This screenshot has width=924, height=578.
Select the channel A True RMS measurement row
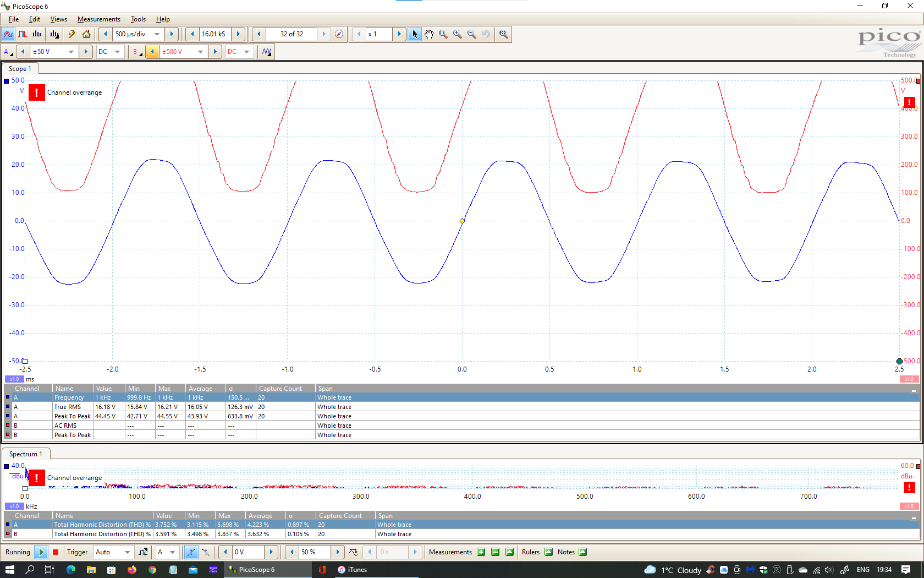pyautogui.click(x=462, y=407)
